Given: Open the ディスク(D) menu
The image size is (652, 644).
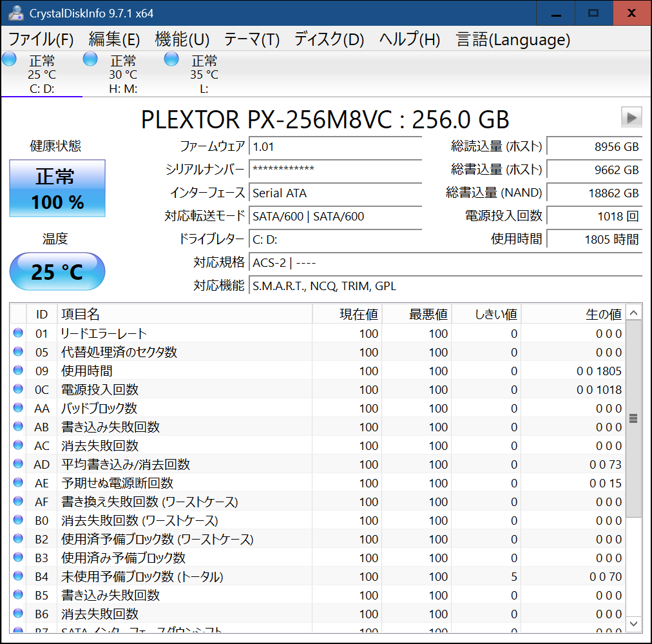Looking at the screenshot, I should coord(329,39).
